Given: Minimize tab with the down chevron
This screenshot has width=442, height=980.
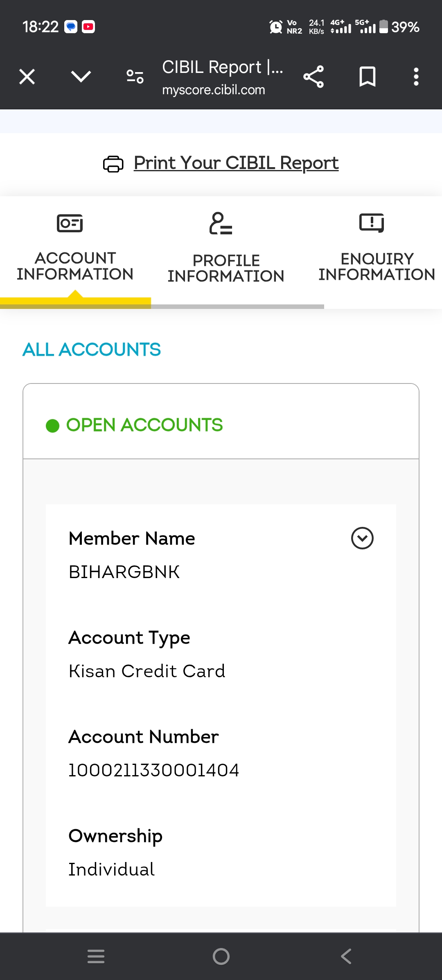Looking at the screenshot, I should pos(81,77).
